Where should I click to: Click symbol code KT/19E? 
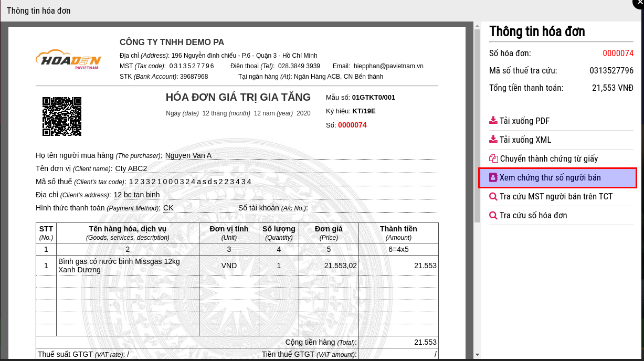364,111
